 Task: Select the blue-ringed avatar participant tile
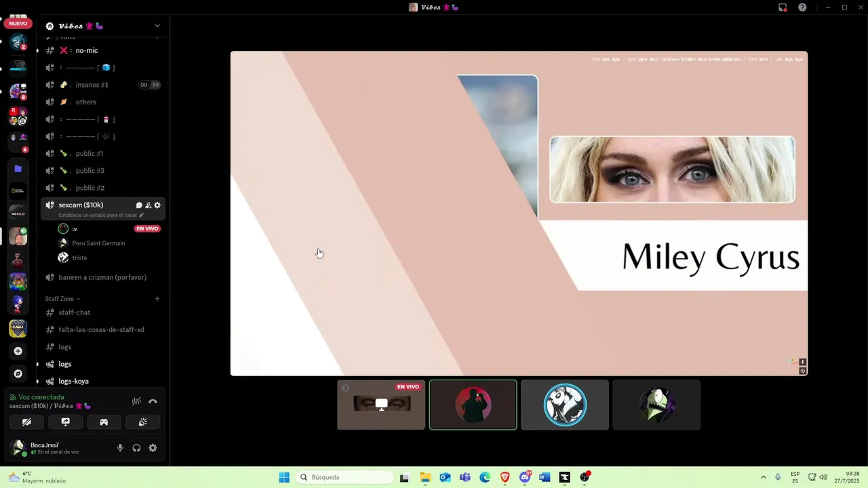click(565, 405)
